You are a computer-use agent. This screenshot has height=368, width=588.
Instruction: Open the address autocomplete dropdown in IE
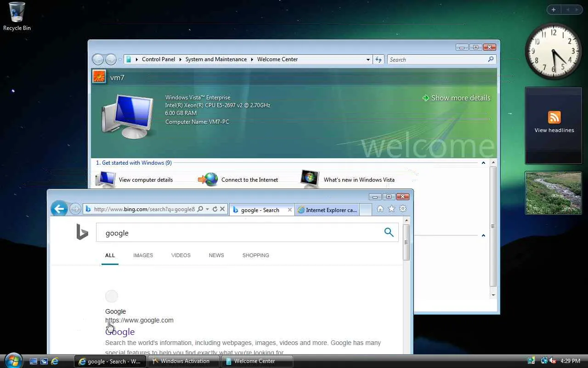(x=208, y=209)
